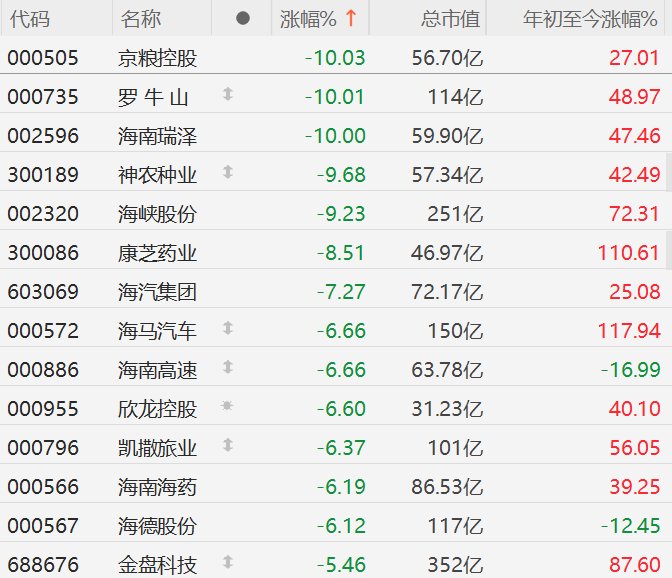Image resolution: width=672 pixels, height=578 pixels.
Task: Click market cap 86.53亿
Action: (447, 487)
